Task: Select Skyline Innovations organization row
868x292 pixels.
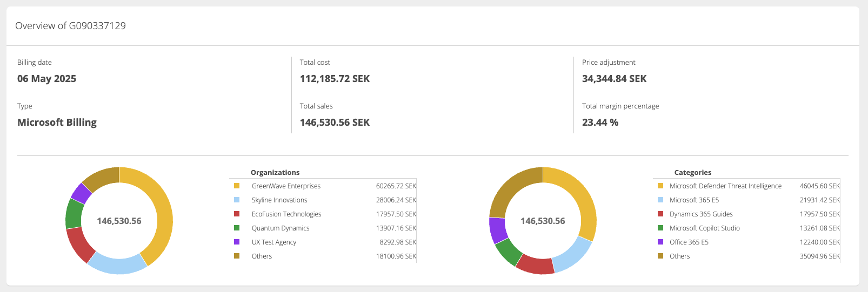Action: pos(279,200)
